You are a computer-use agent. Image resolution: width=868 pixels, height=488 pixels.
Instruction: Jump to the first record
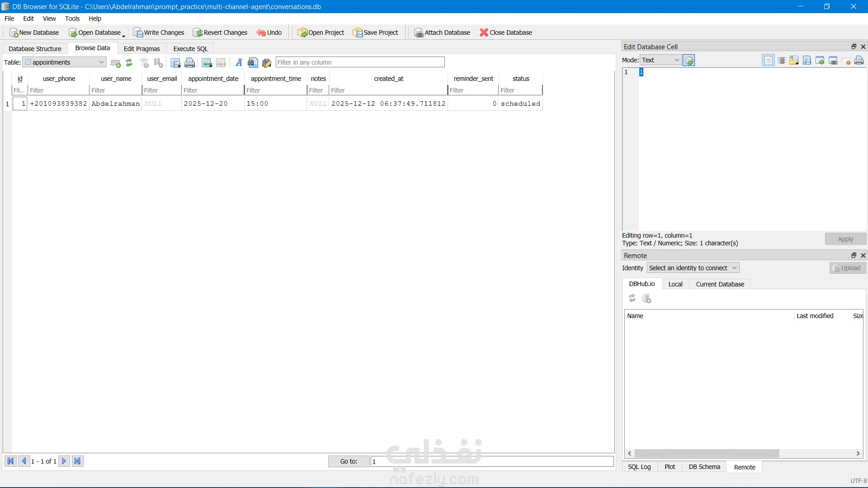click(10, 461)
